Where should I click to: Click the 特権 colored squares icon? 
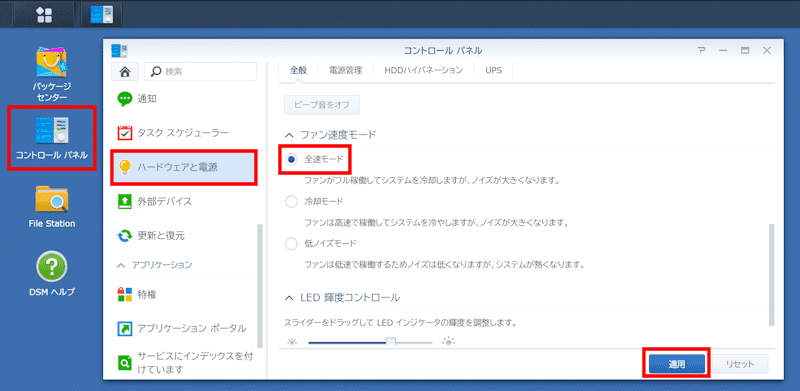125,294
